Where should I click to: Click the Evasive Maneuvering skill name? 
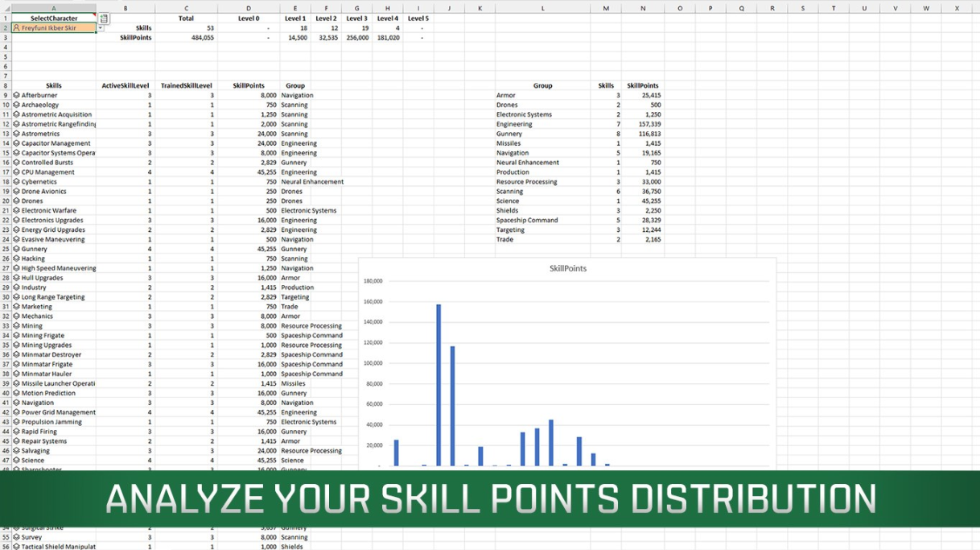tap(53, 239)
